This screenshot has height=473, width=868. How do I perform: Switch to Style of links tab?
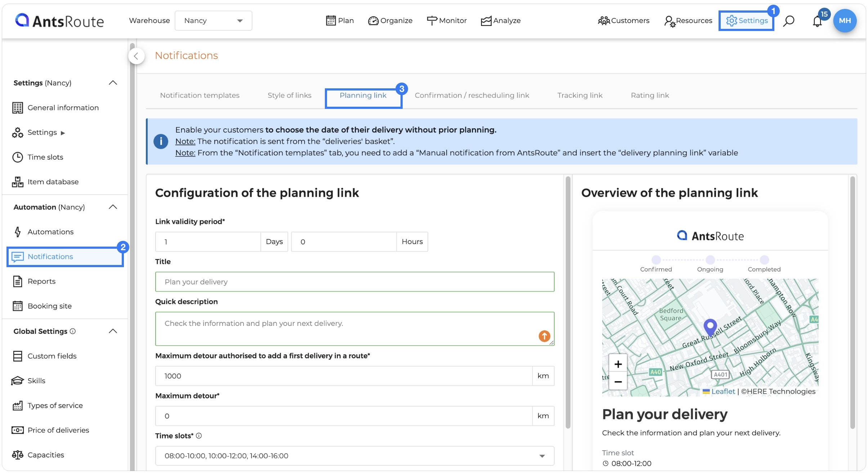(x=289, y=95)
